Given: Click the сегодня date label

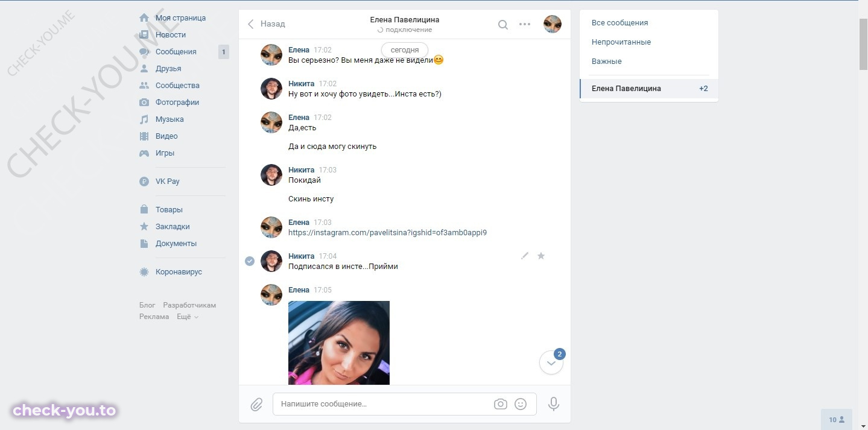Looking at the screenshot, I should pos(405,50).
